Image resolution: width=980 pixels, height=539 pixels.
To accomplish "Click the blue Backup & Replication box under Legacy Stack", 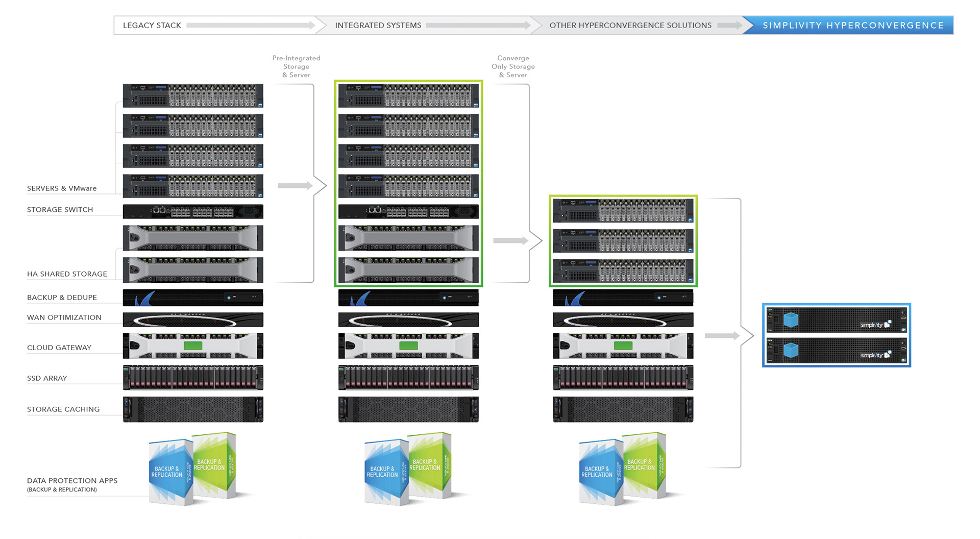I will (167, 472).
